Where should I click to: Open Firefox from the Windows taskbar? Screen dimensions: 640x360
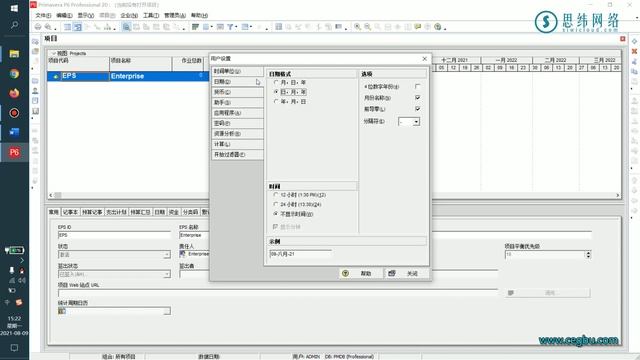14,93
